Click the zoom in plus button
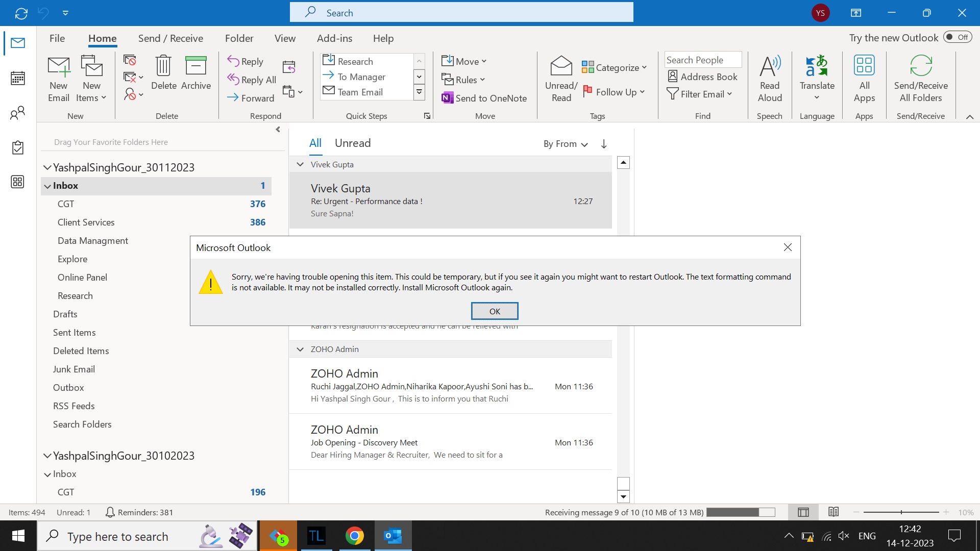The height and width of the screenshot is (551, 980). coord(946,512)
